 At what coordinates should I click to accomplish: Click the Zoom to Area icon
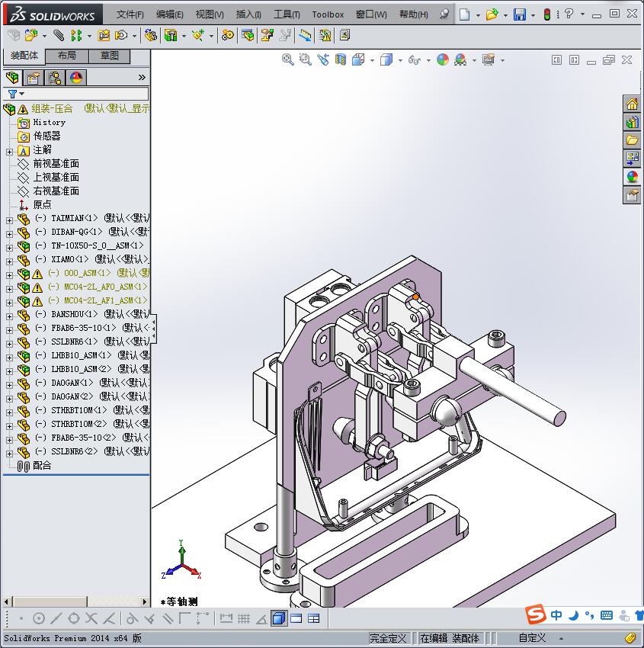(x=306, y=60)
